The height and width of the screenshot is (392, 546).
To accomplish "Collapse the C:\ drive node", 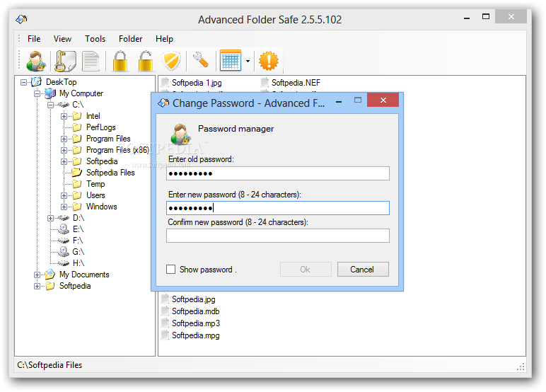I will pyautogui.click(x=50, y=105).
